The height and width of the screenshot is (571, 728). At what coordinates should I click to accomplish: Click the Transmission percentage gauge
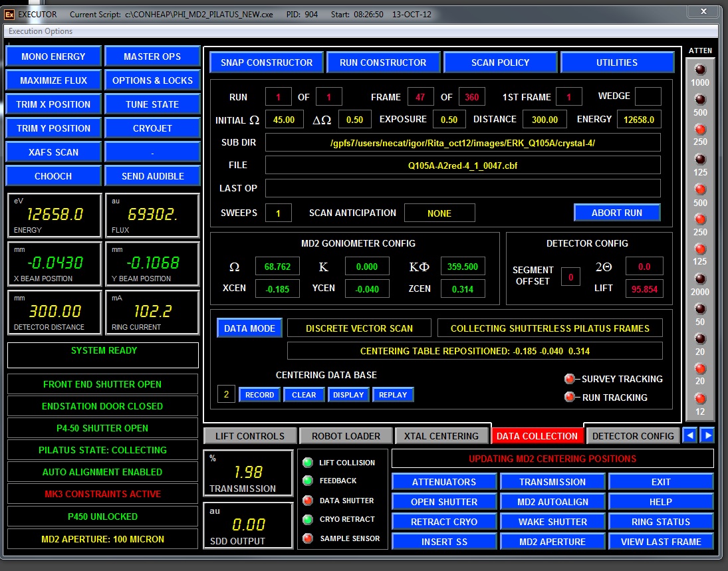tap(248, 473)
